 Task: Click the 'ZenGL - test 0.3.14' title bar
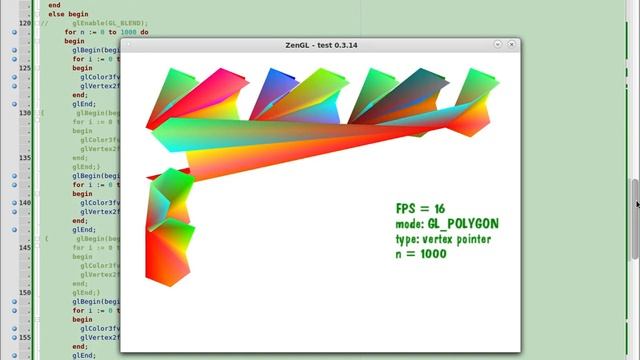[321, 45]
